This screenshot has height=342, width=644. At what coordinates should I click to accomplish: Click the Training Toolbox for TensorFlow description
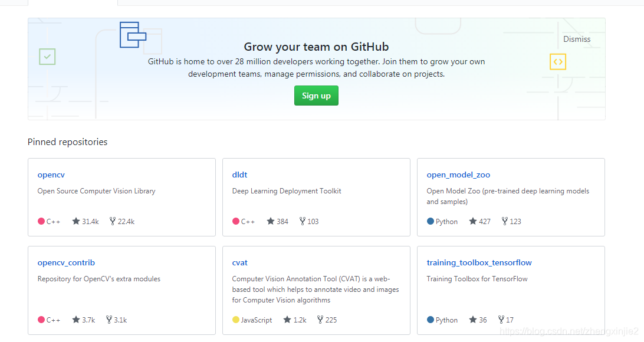click(x=477, y=279)
